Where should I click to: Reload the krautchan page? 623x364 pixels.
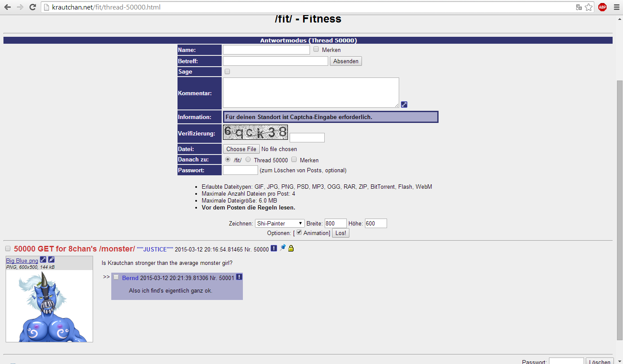[32, 7]
